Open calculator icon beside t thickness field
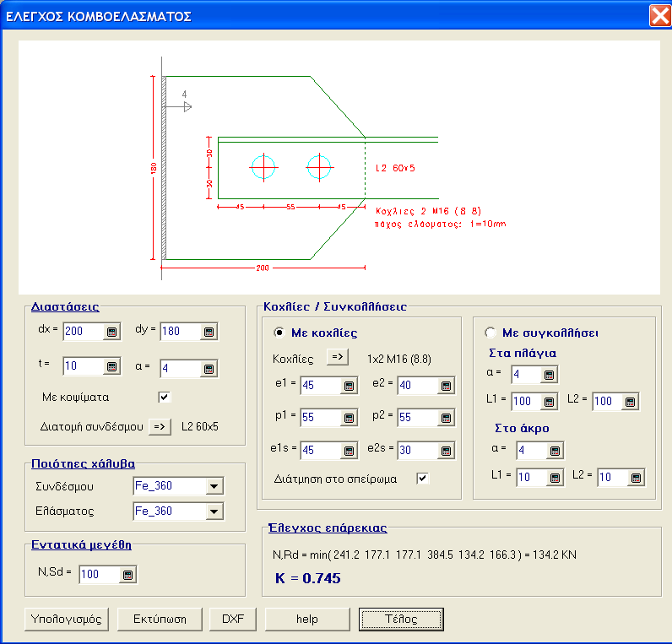 (111, 366)
